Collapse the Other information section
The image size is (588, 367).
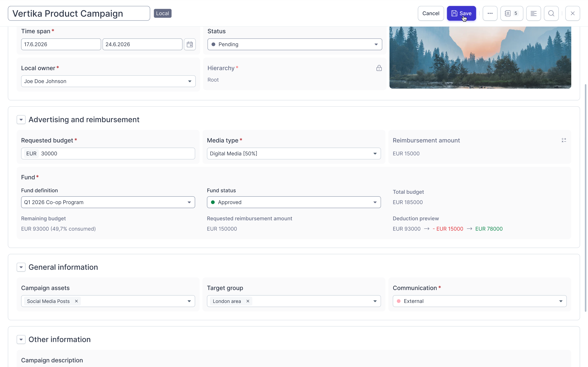(21, 340)
